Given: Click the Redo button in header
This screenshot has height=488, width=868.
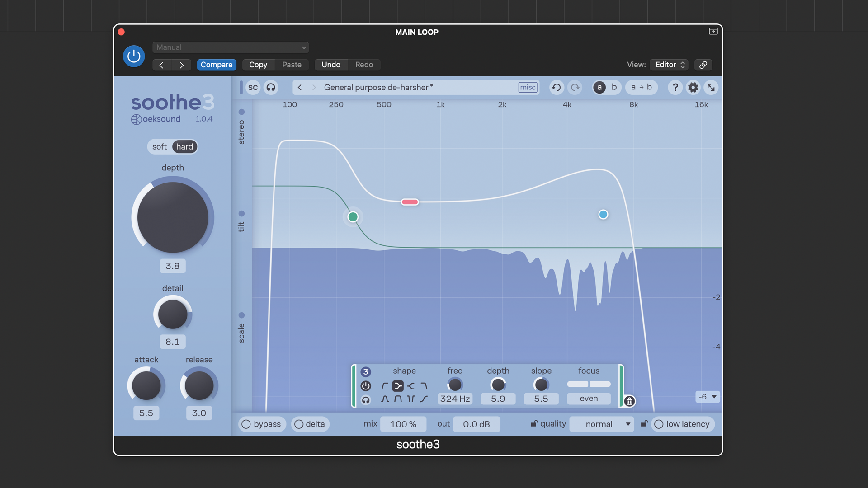Looking at the screenshot, I should (364, 65).
